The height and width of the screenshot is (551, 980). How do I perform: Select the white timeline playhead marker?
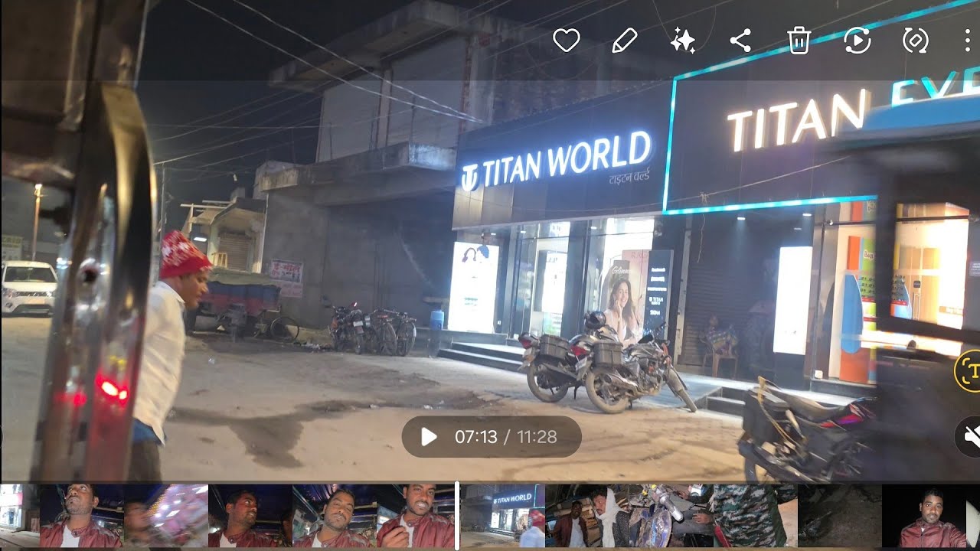pyautogui.click(x=458, y=516)
